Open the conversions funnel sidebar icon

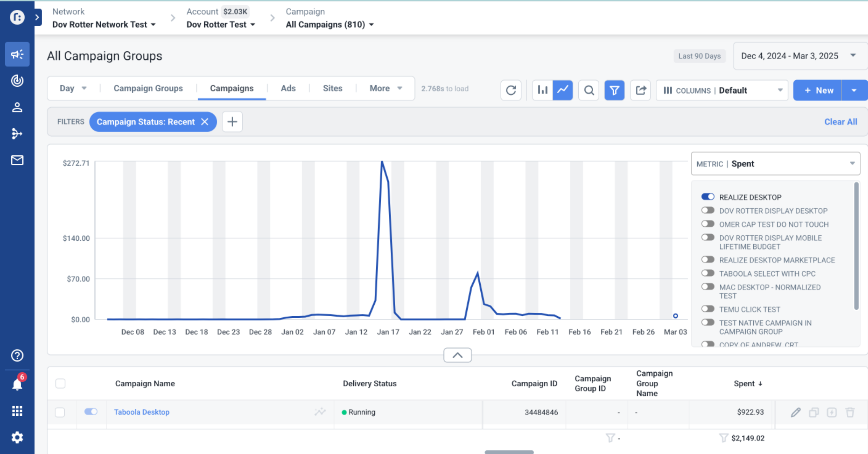[x=17, y=134]
